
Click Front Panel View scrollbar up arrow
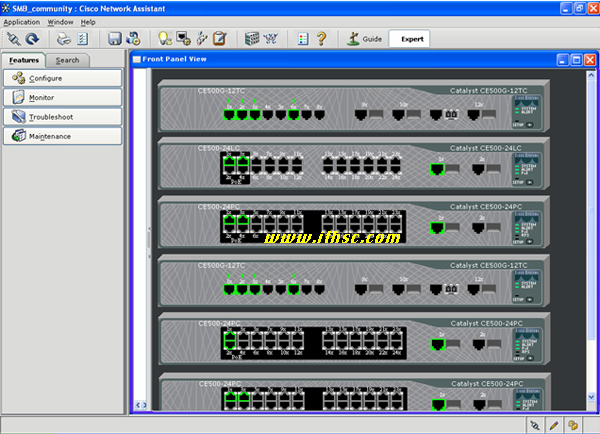591,75
